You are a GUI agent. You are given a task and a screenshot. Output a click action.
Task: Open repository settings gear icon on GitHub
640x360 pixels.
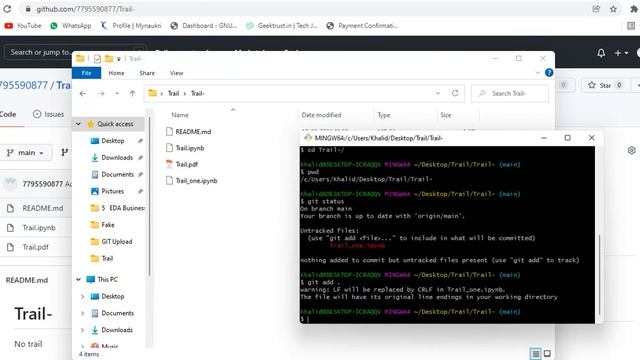pyautogui.click(x=631, y=150)
